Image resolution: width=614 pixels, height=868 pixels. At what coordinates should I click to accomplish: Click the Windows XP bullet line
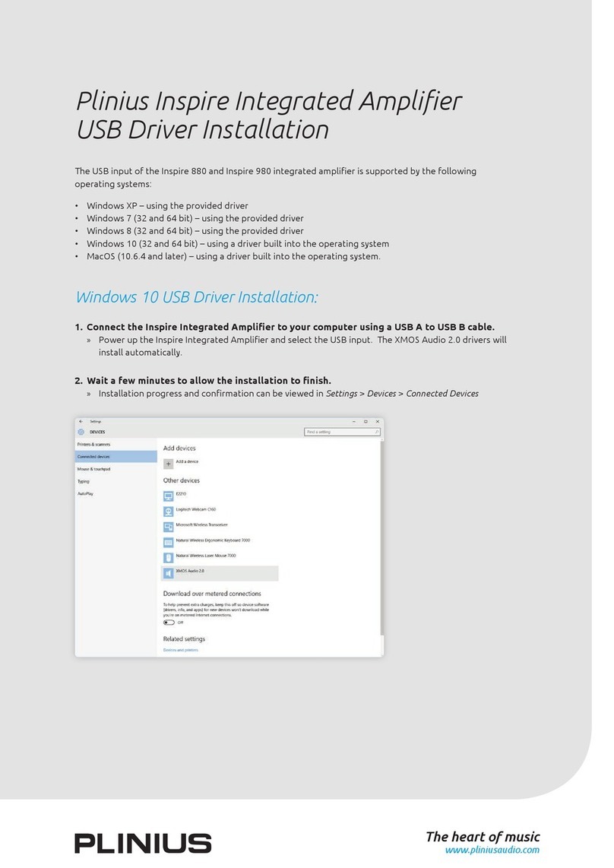[x=167, y=206]
